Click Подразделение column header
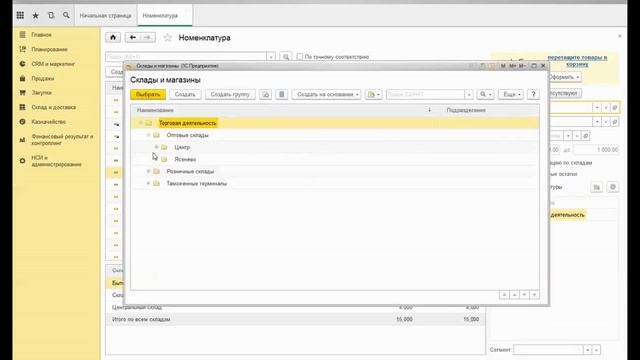The image size is (640, 360). pos(490,110)
